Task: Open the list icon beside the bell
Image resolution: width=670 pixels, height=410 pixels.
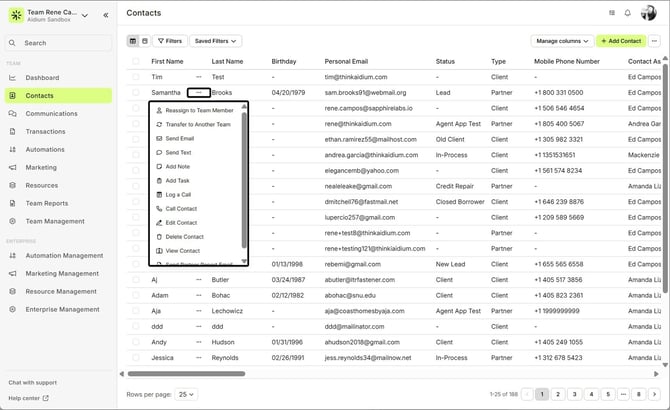Action: tap(612, 13)
